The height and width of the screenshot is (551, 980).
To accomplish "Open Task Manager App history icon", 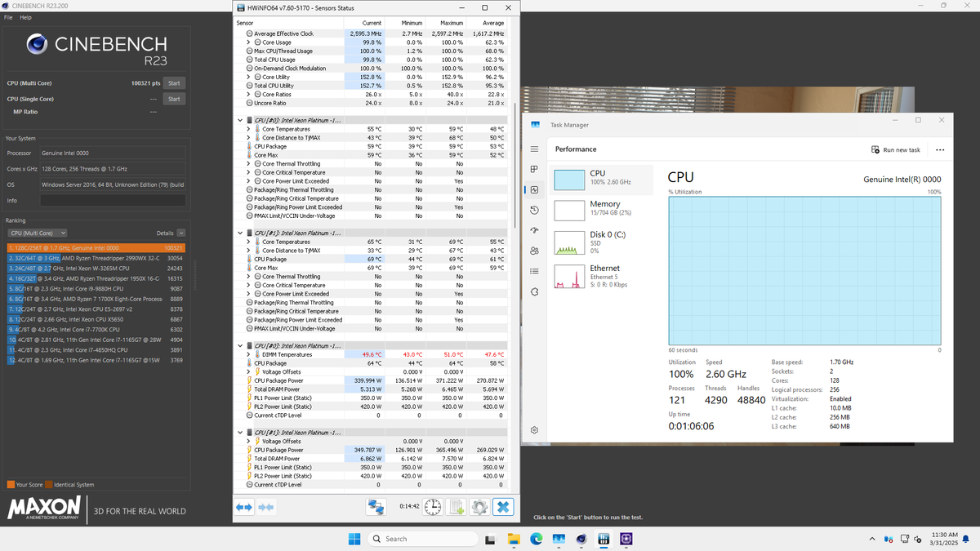I will pyautogui.click(x=534, y=210).
